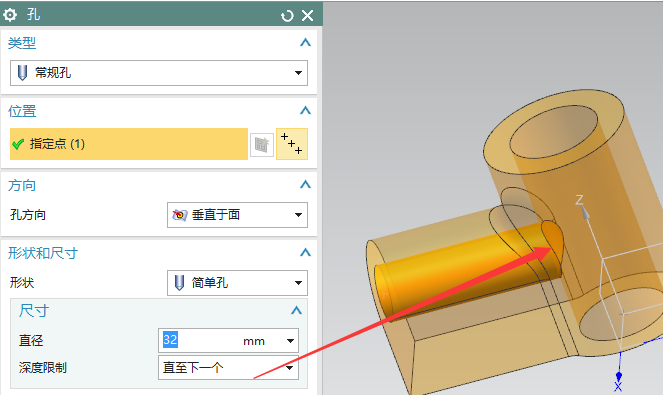The width and height of the screenshot is (663, 396).
Task: Close the 孔 hole dialog
Action: pos(307,16)
